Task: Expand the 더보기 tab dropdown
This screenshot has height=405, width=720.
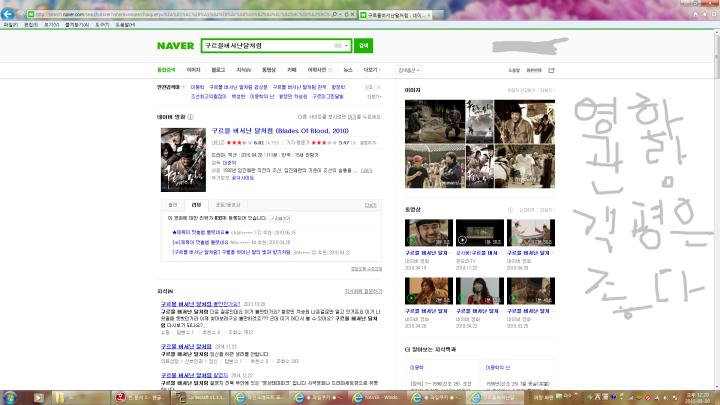Action: point(371,70)
